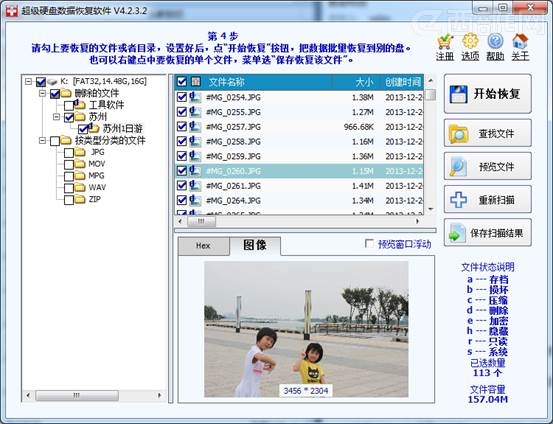553x424 pixels.
Task: Click the 查找文件 folder search icon
Action: [458, 134]
